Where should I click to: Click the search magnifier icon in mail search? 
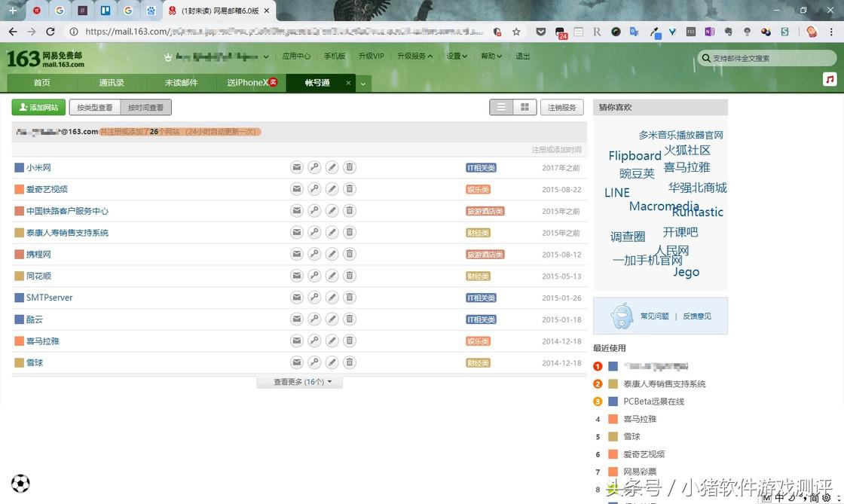coord(705,57)
